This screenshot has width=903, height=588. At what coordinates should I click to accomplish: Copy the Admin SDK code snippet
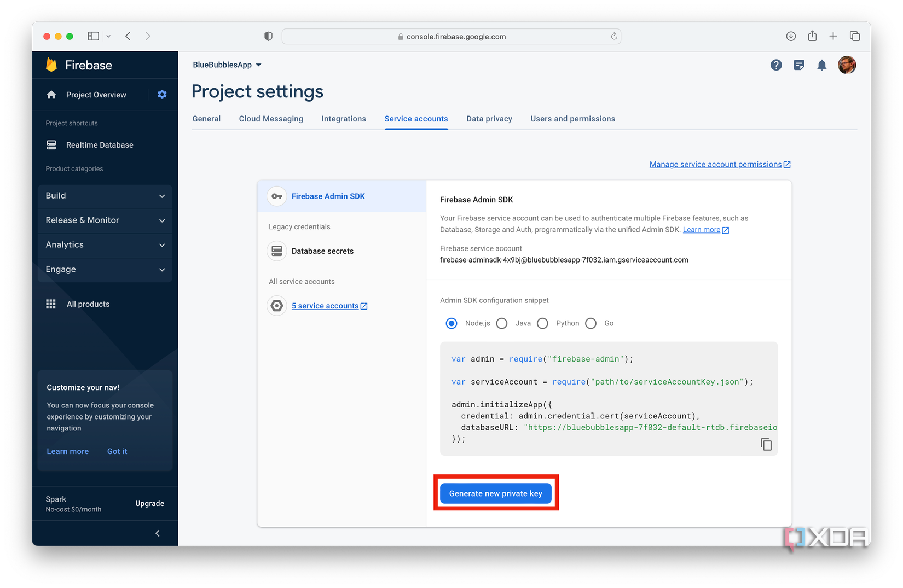766,444
